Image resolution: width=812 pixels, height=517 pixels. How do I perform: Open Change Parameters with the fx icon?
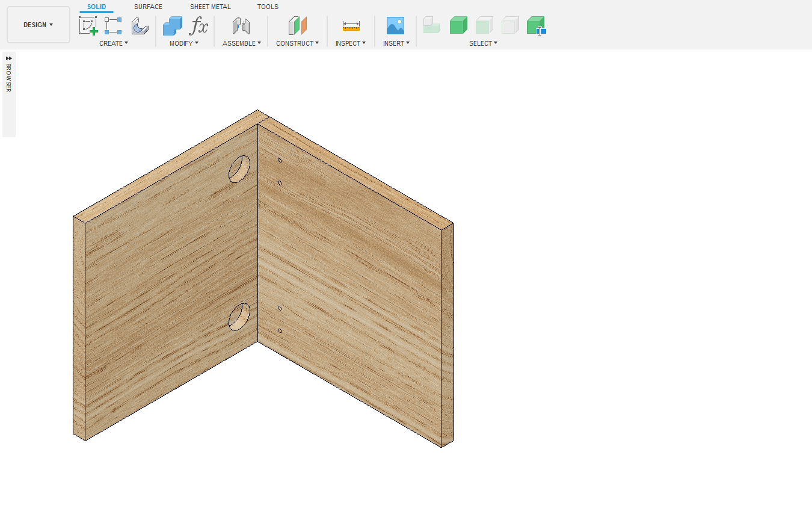[x=198, y=26]
